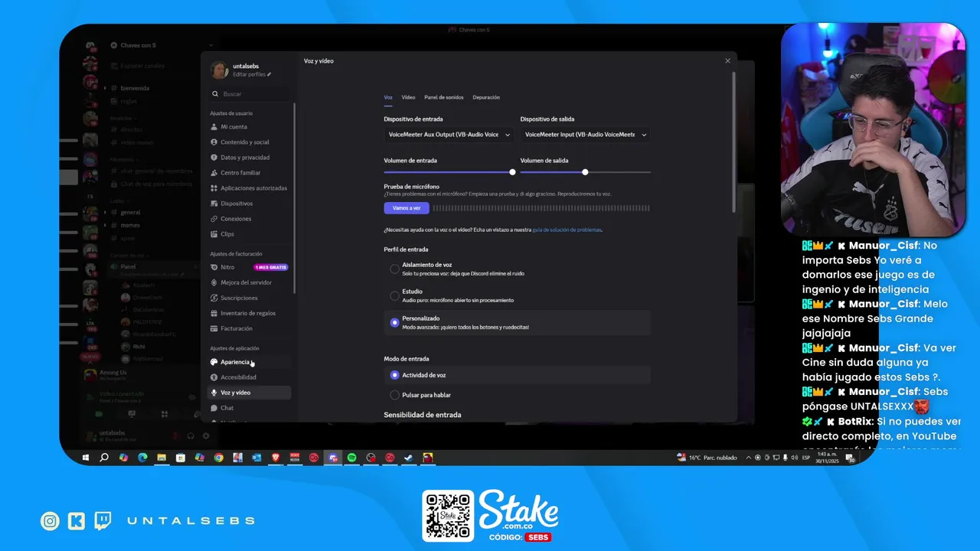Select Aislamiento de voz input profile

517,269
